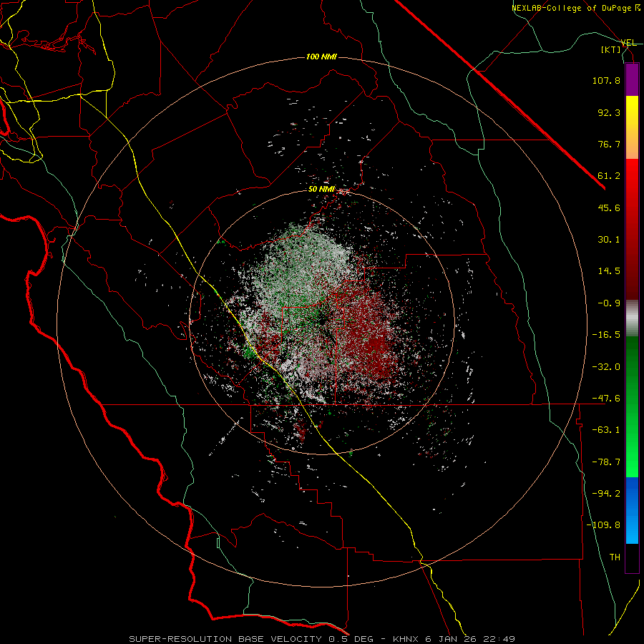Screen dimensions: 644x644
Task: Click the 107.8 velocity scale value
Action: [x=606, y=80]
